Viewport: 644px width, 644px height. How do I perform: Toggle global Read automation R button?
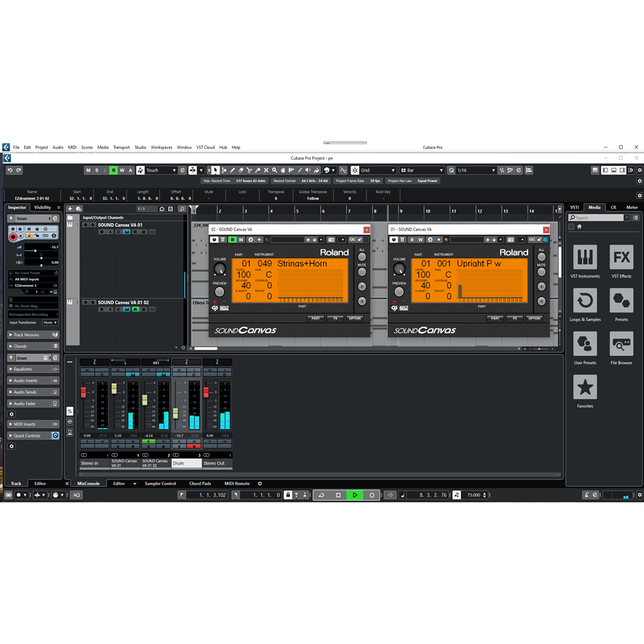coord(114,170)
